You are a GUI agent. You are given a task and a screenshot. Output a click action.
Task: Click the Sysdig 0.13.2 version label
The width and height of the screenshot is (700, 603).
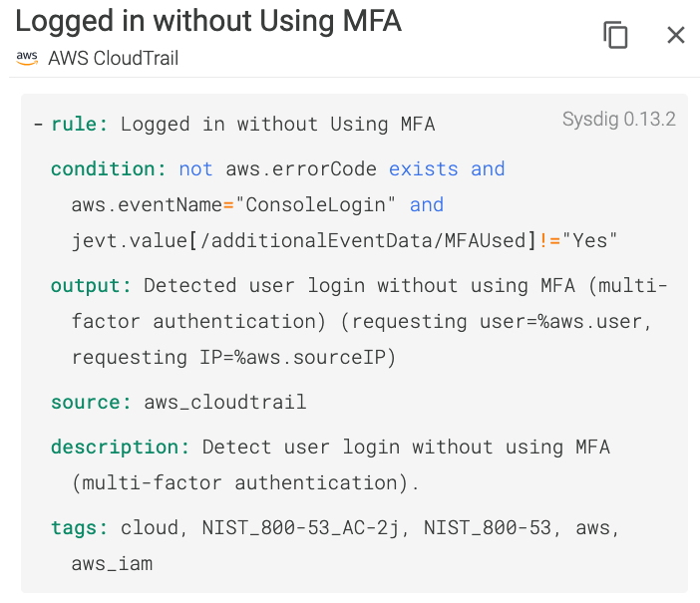[x=618, y=120]
